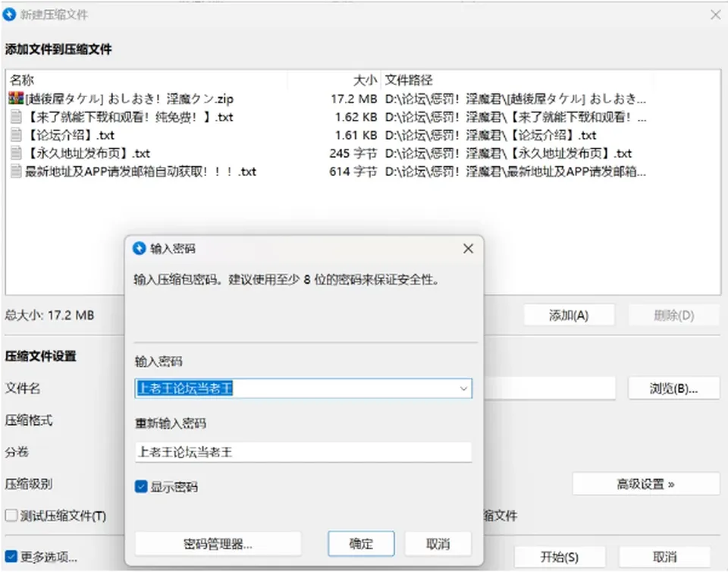This screenshot has height=572, width=728.
Task: Cancel the 输入密码 dialog
Action: (438, 544)
